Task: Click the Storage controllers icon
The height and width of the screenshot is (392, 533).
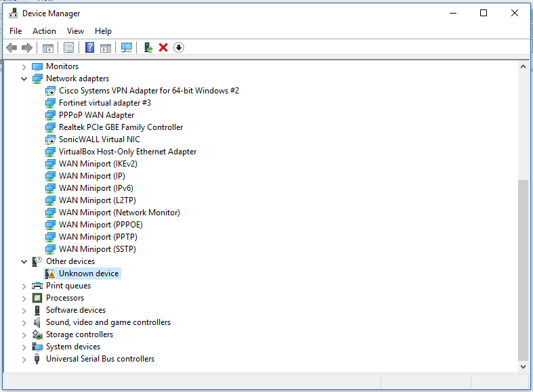Action: [x=37, y=334]
